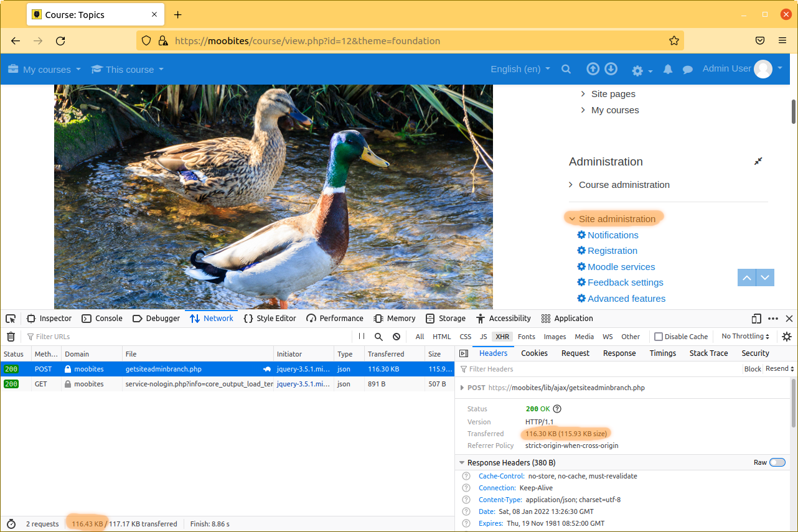The width and height of the screenshot is (798, 532).
Task: Activate the element picker in DevTools
Action: coord(11,319)
